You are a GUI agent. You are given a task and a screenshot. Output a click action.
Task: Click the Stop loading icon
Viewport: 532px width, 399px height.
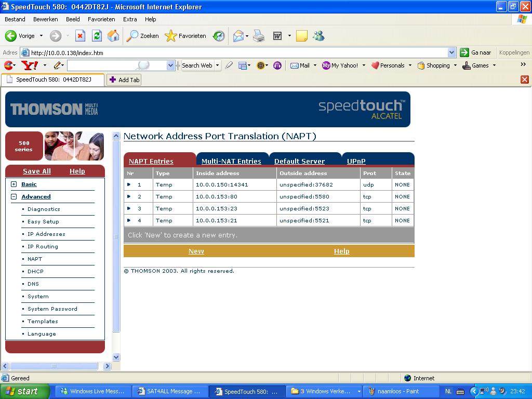[x=80, y=36]
